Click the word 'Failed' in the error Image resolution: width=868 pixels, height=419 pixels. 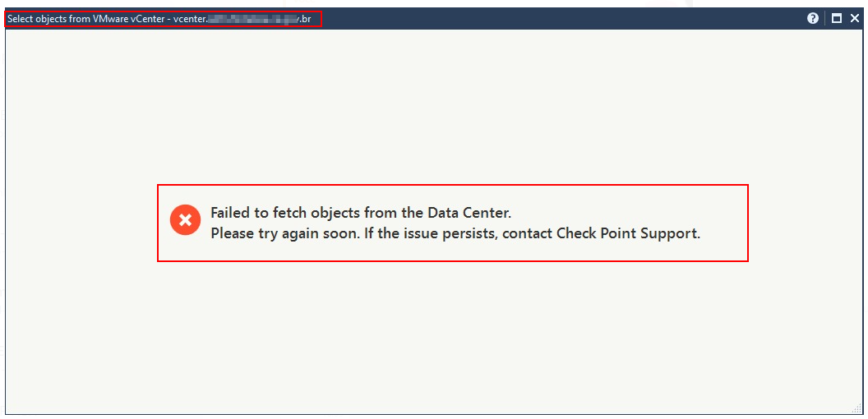click(229, 213)
